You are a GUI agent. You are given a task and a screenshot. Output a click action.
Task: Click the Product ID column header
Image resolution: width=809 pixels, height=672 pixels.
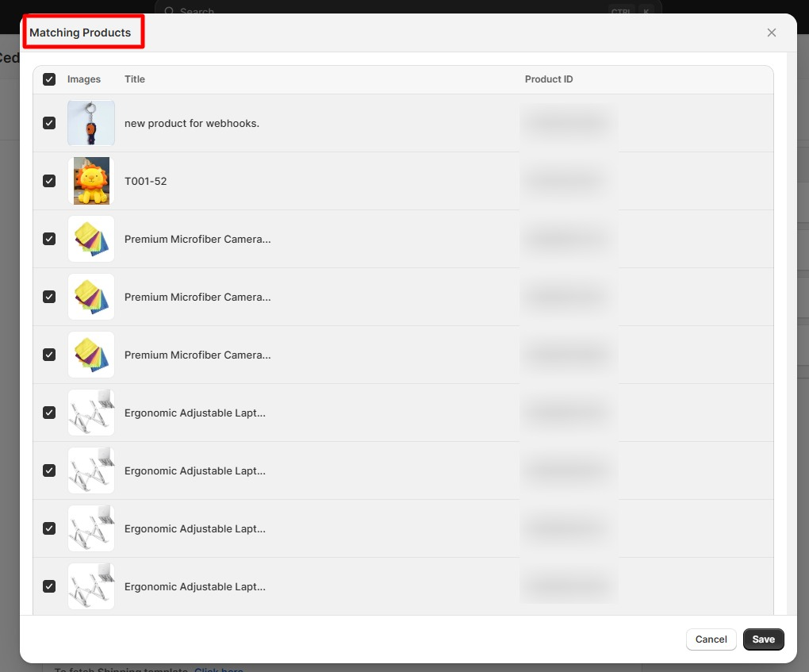(548, 79)
